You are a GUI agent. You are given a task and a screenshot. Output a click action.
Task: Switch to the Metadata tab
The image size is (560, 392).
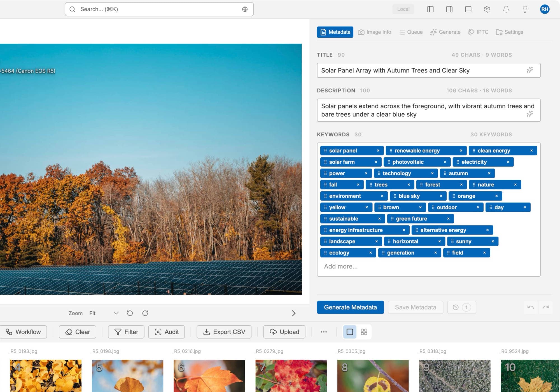pos(335,32)
